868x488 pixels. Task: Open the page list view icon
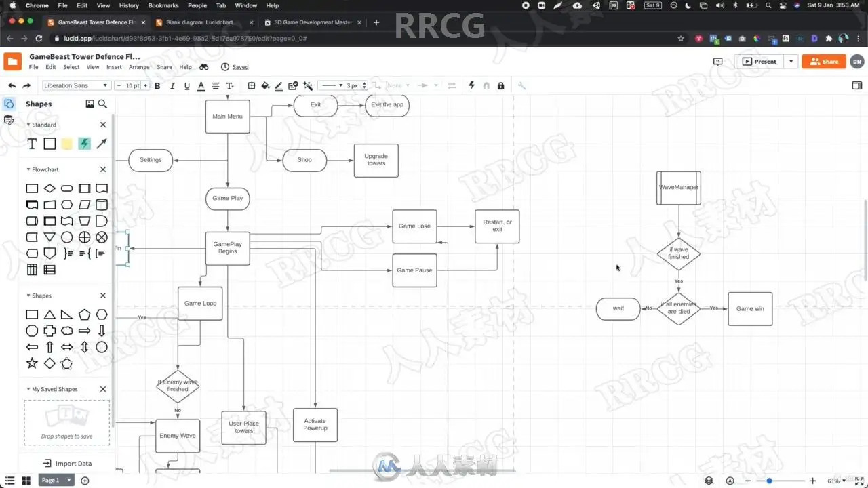9,481
